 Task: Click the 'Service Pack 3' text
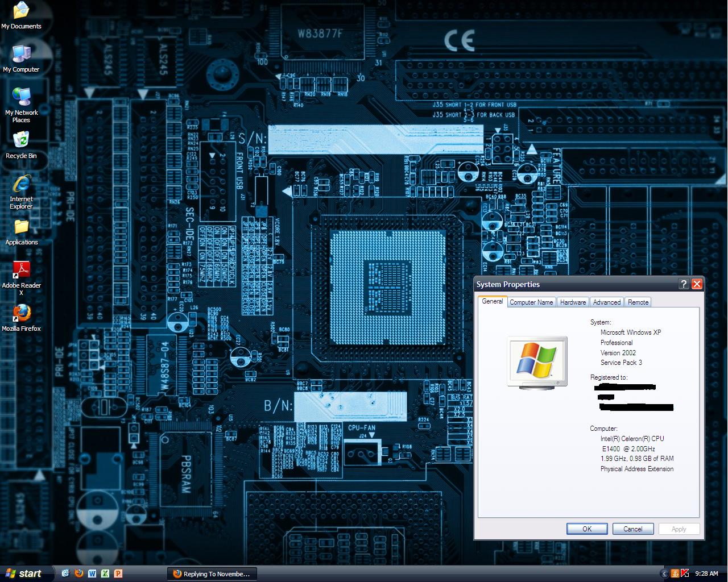(x=621, y=363)
